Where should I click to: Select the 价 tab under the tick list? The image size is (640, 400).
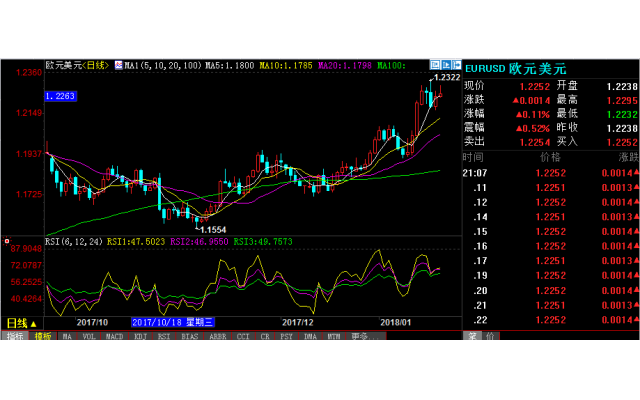(x=490, y=336)
